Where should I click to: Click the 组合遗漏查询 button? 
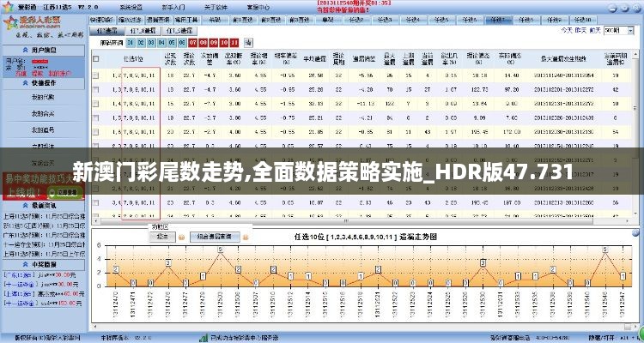[215, 237]
